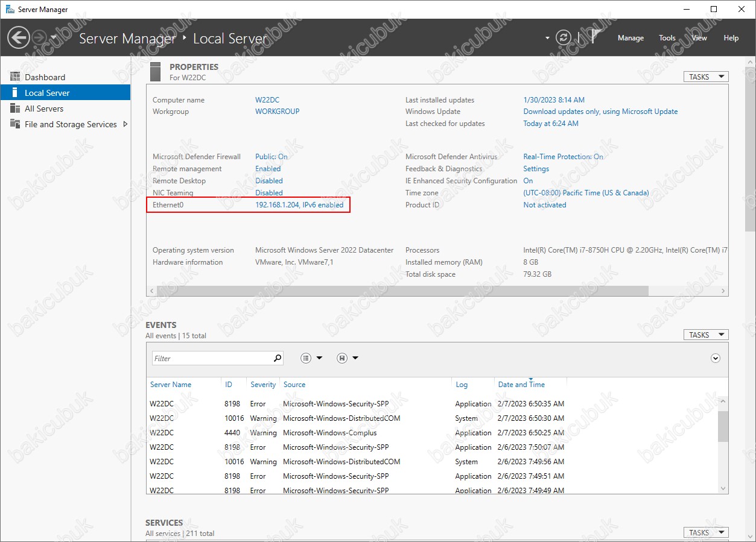Image resolution: width=756 pixels, height=542 pixels.
Task: Select DistributedCOM warning at 6:50:30 AM
Action: tap(432, 418)
